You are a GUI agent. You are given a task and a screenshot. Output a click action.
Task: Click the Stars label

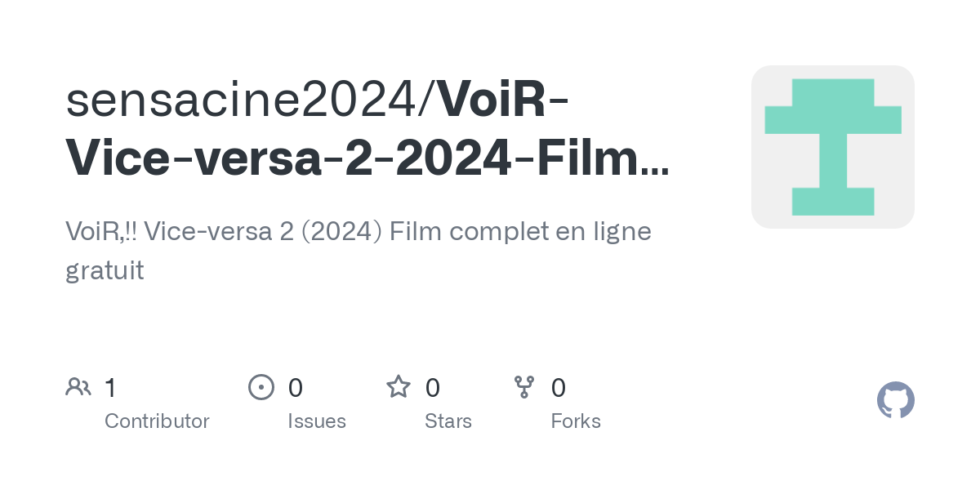pyautogui.click(x=448, y=421)
